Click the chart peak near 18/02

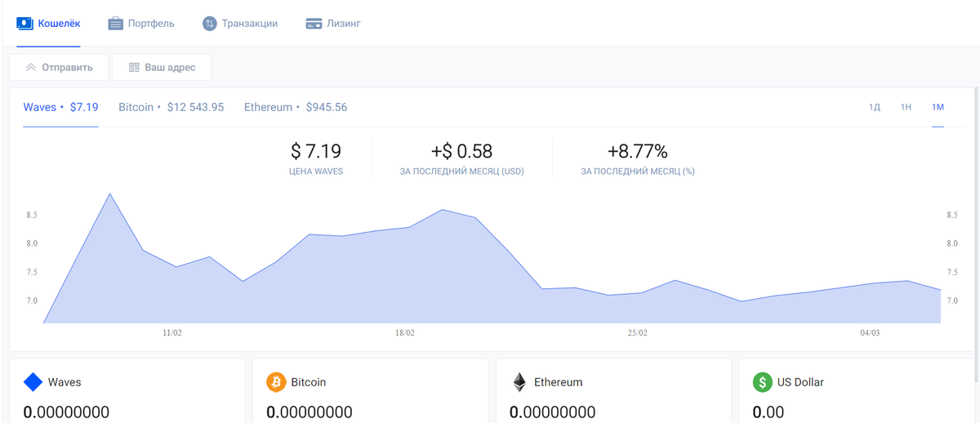[442, 210]
